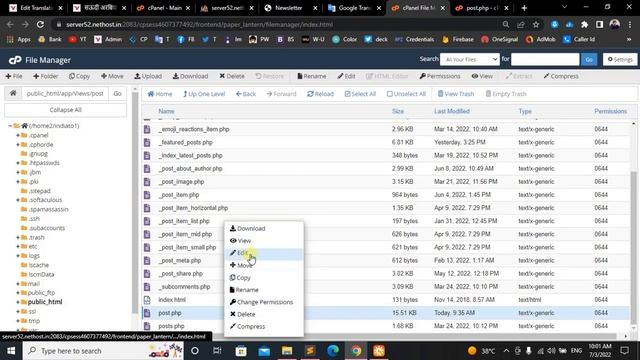Create a new Folder

46,76
